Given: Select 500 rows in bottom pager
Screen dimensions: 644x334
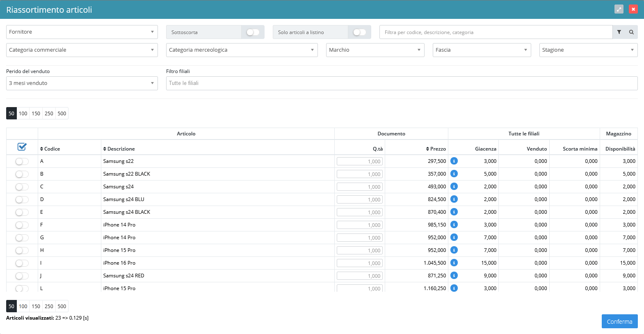Looking at the screenshot, I should pos(62,306).
